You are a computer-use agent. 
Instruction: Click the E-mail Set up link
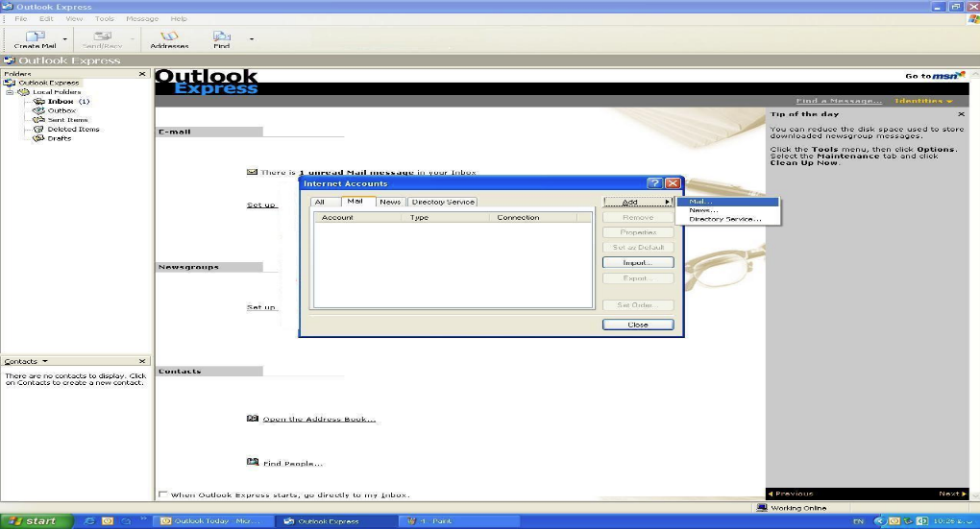point(261,205)
